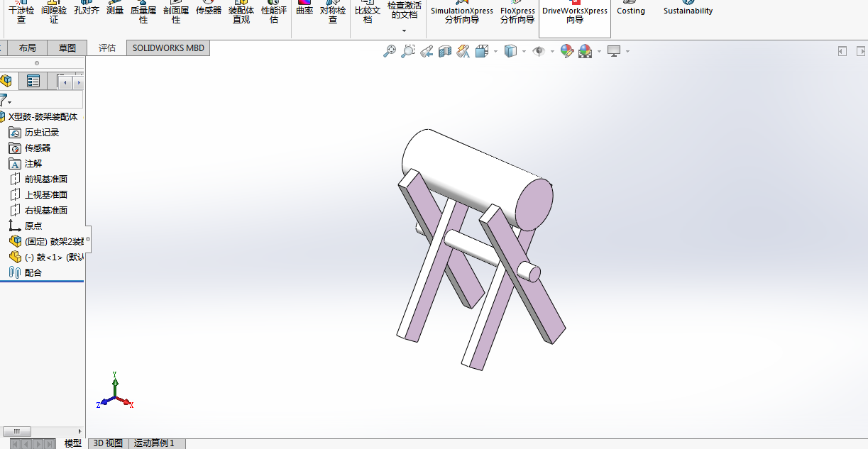Launch FloXpress 分析向导
The width and height of the screenshot is (868, 449).
pyautogui.click(x=517, y=12)
